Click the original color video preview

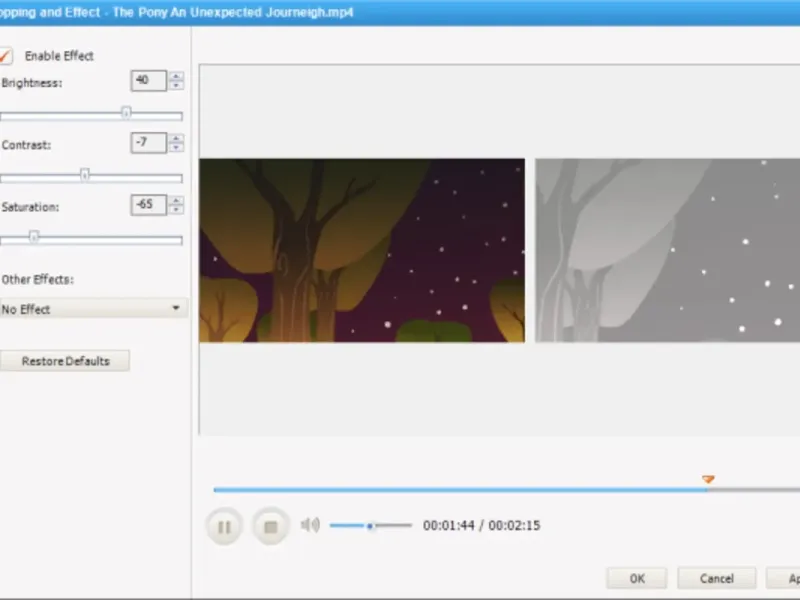(362, 251)
